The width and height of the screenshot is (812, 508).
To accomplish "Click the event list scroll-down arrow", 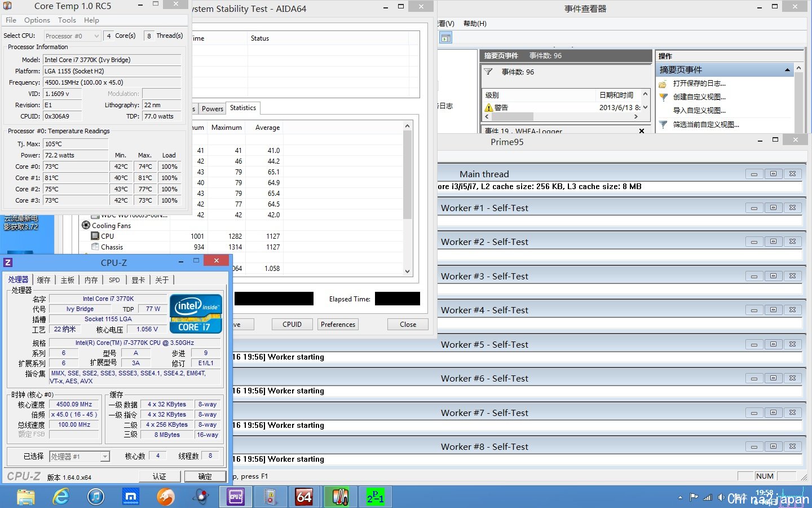I will point(645,107).
